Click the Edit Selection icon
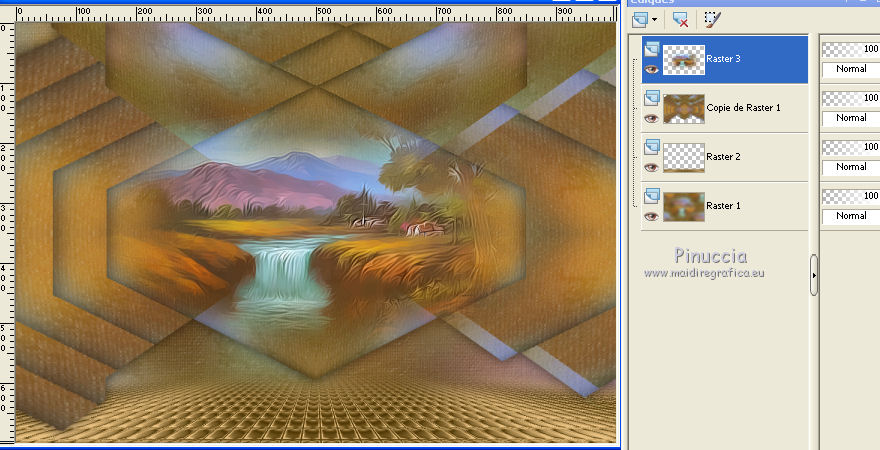The image size is (880, 450). pyautogui.click(x=712, y=20)
